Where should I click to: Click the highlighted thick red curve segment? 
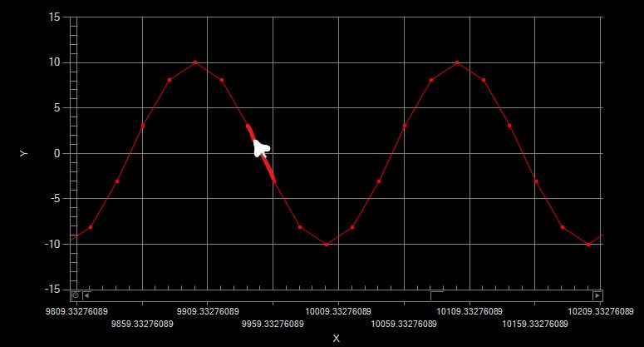(x=261, y=153)
